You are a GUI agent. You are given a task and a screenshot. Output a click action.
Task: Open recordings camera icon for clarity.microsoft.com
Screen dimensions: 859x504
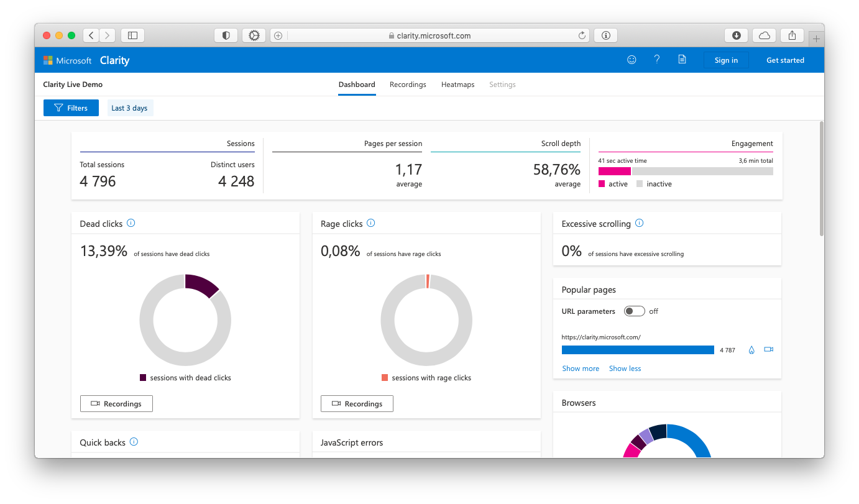pos(769,349)
